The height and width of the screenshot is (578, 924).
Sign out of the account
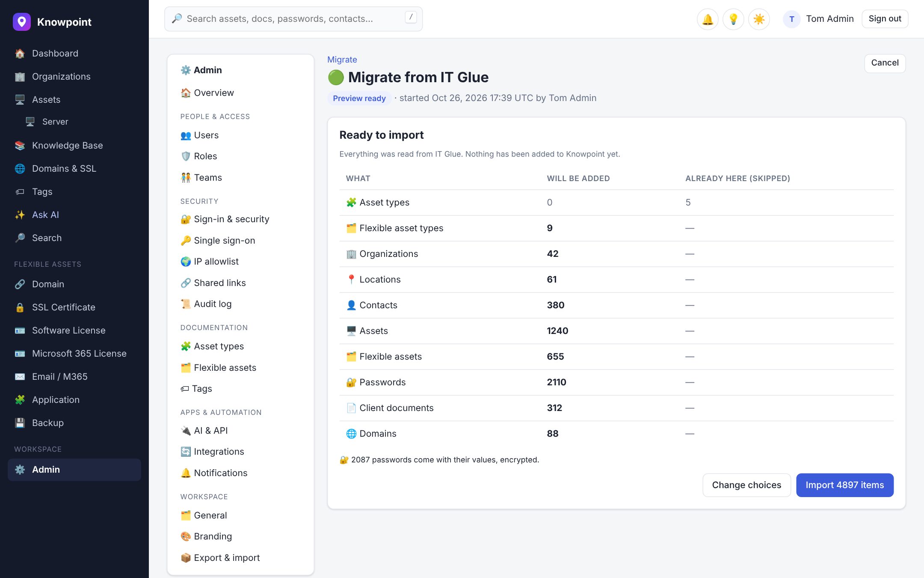click(885, 19)
